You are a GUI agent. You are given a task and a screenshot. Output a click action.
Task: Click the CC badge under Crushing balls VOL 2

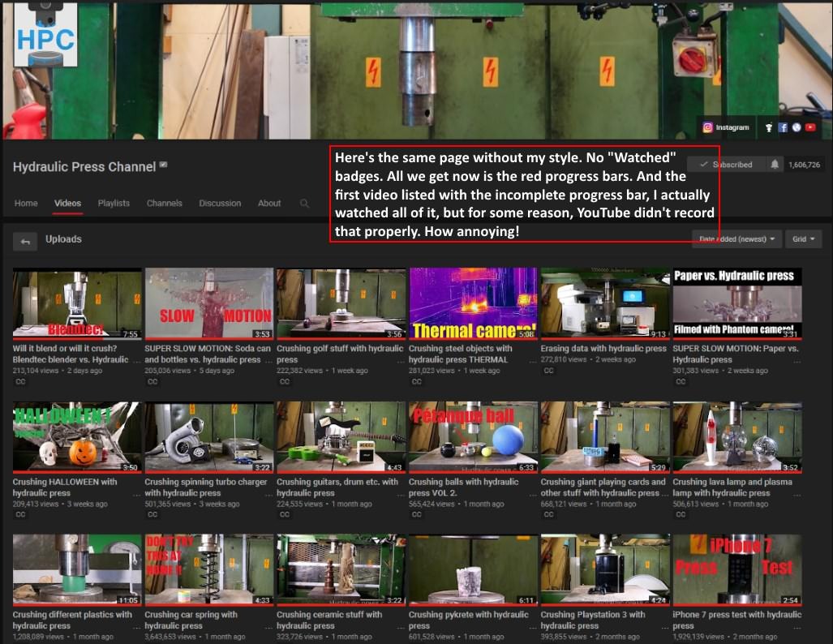(417, 514)
